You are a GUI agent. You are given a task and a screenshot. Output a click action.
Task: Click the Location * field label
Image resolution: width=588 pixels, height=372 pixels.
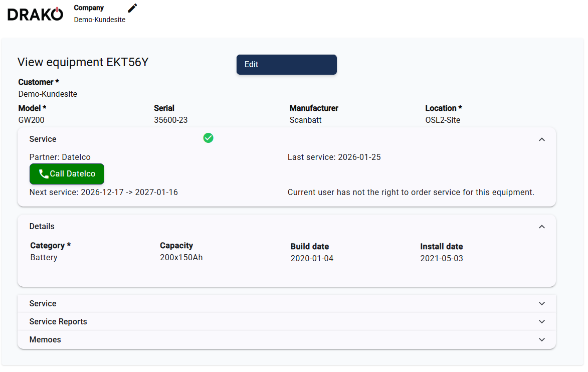(x=444, y=108)
